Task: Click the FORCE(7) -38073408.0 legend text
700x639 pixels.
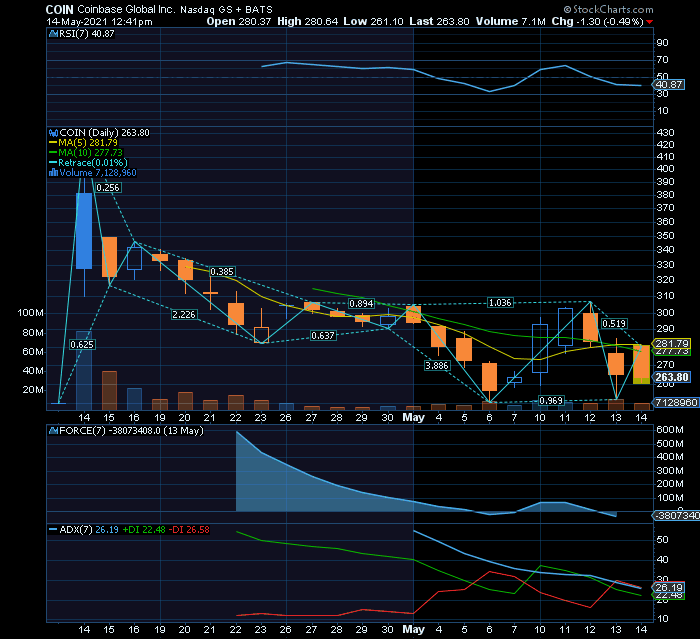Action: coord(131,431)
